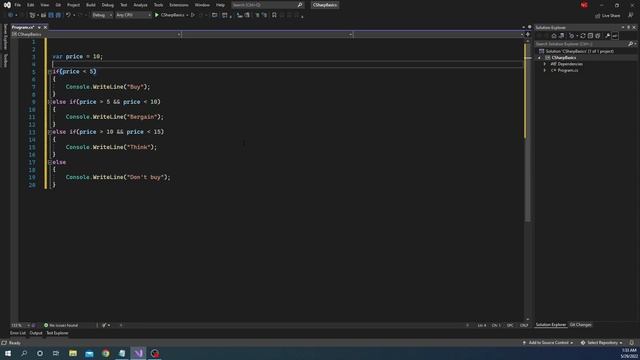The image size is (640, 360).
Task: Open the Output tab
Action: (36, 333)
